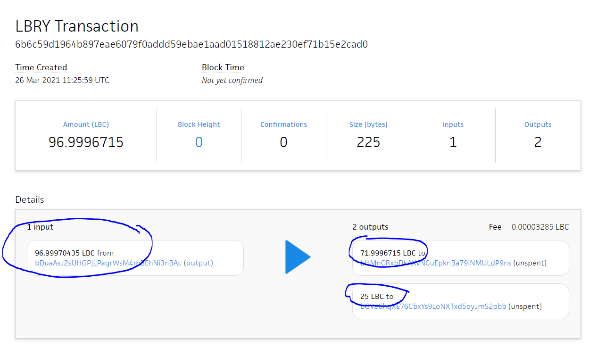Click the timestamp 26 Mar 2021 11:25:59 UTC
This screenshot has height=364, width=605.
pyautogui.click(x=62, y=81)
